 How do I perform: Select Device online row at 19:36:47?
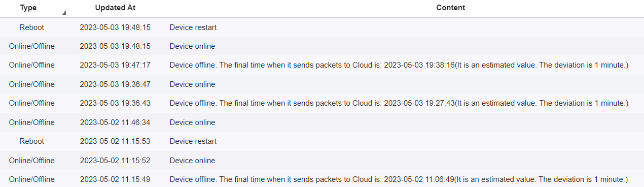click(x=322, y=84)
